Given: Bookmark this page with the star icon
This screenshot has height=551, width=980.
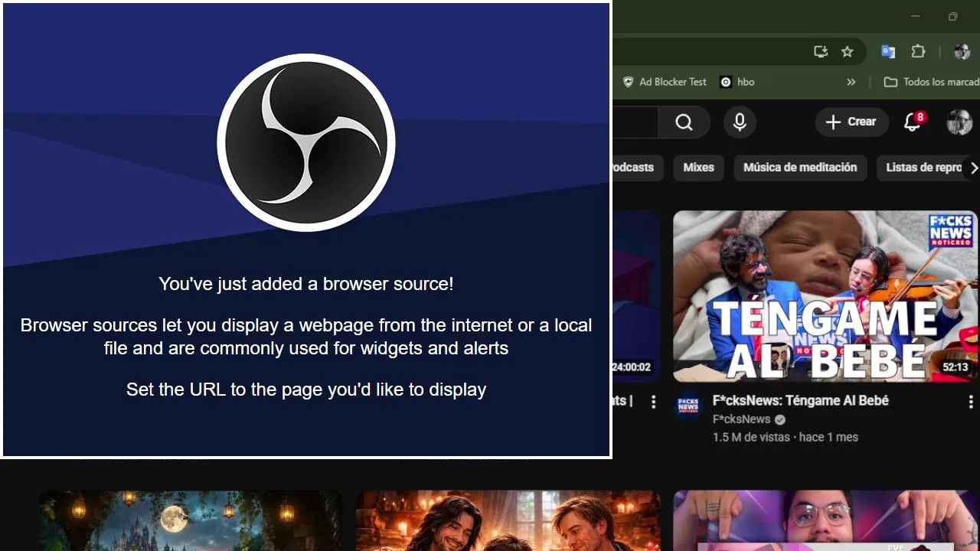Looking at the screenshot, I should [x=847, y=52].
